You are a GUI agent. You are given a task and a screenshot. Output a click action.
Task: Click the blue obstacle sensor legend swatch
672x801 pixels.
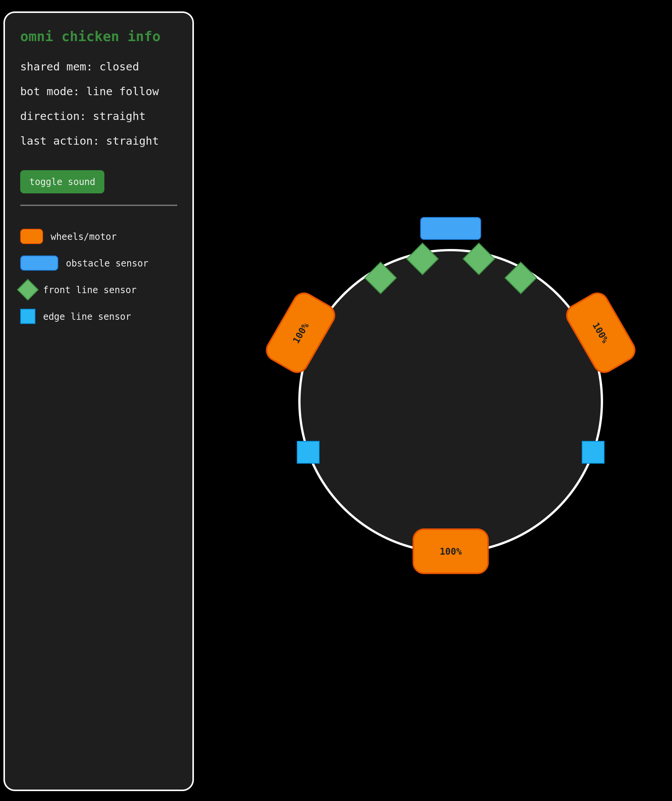coord(39,263)
